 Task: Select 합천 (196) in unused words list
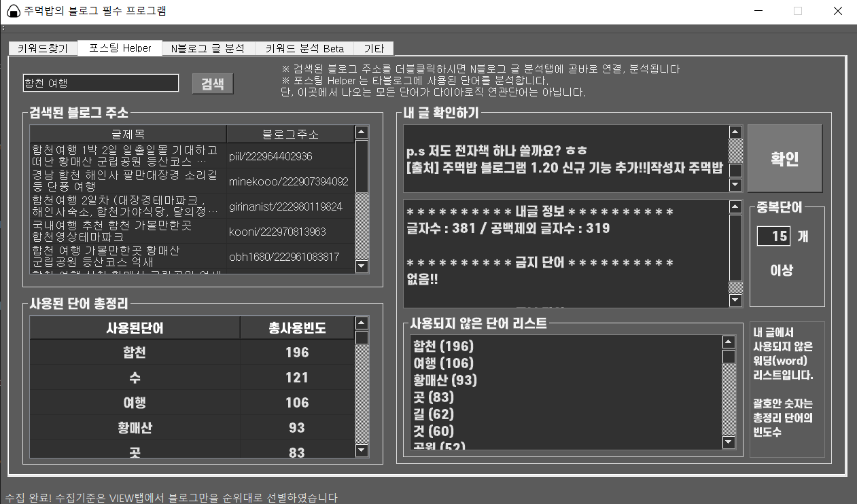click(x=443, y=346)
